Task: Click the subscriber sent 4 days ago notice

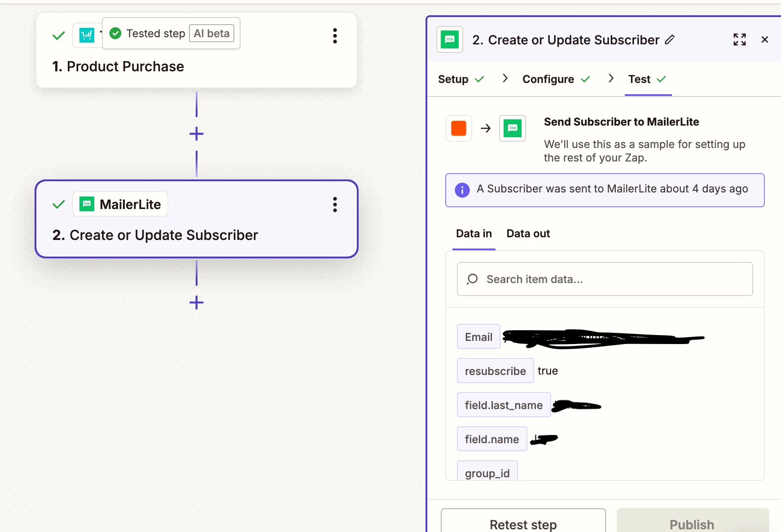Action: (x=605, y=190)
